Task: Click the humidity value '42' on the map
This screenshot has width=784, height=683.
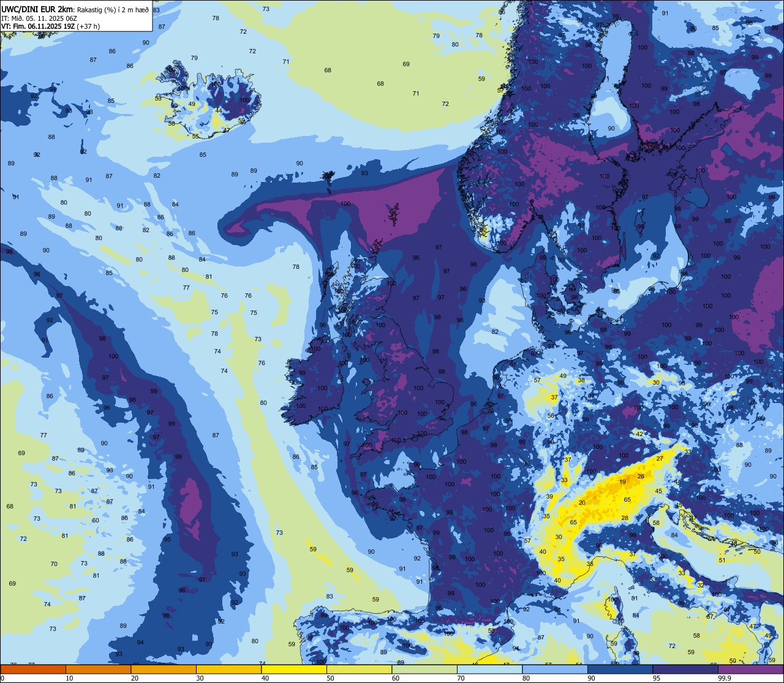Action: click(639, 434)
